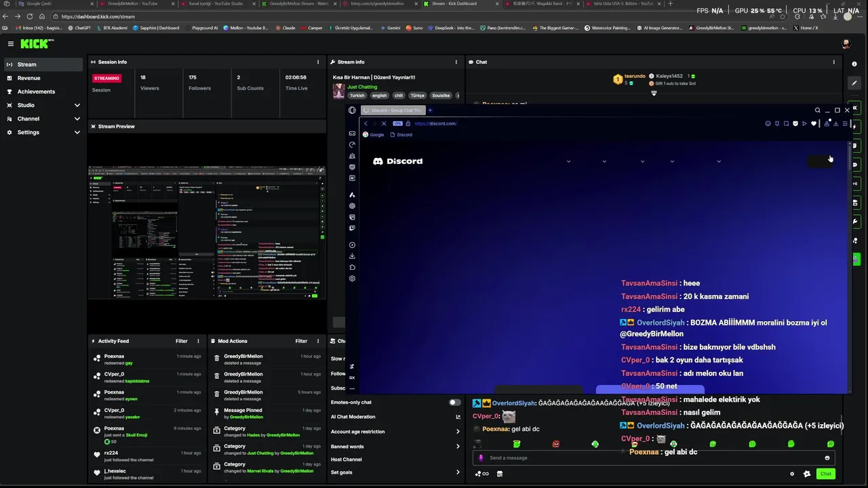The height and width of the screenshot is (488, 868).
Task: Select the chill stream tag
Action: [399, 96]
